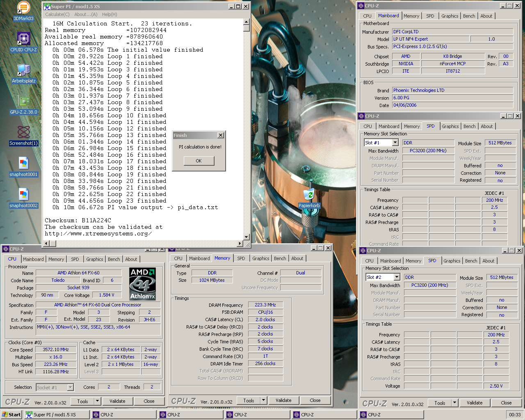Image resolution: width=525 pixels, height=420 pixels.
Task: Click the Voltage value 2.50 V
Action: 496,386
